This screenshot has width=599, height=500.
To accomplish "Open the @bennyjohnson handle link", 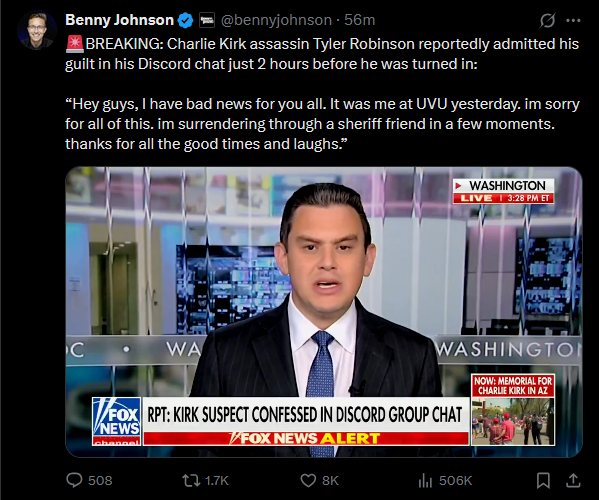I will [276, 20].
